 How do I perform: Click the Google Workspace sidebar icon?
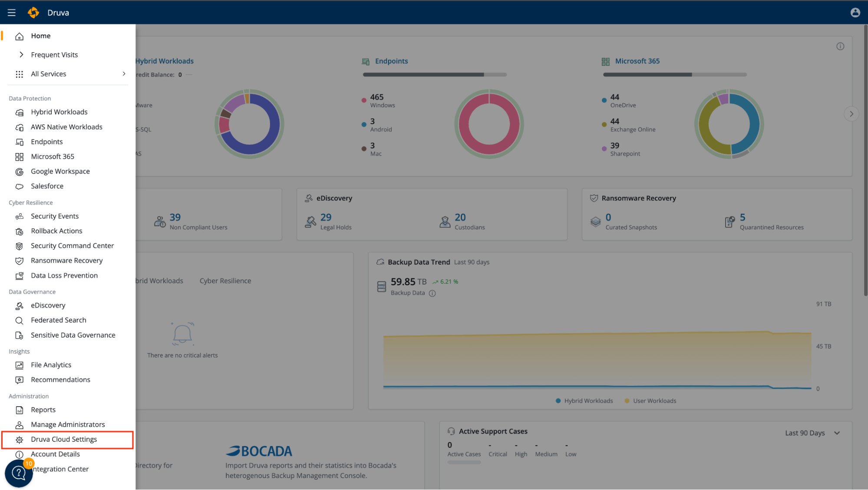(x=20, y=172)
